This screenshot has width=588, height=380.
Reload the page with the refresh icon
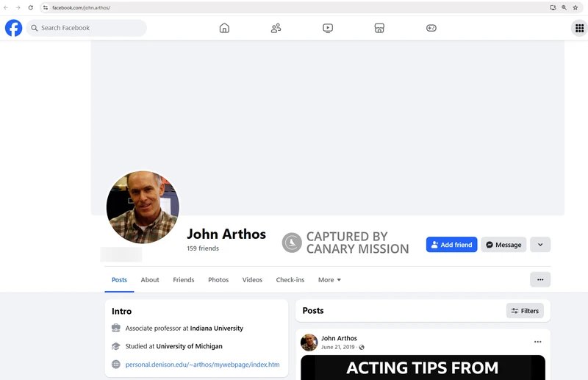[31, 7]
